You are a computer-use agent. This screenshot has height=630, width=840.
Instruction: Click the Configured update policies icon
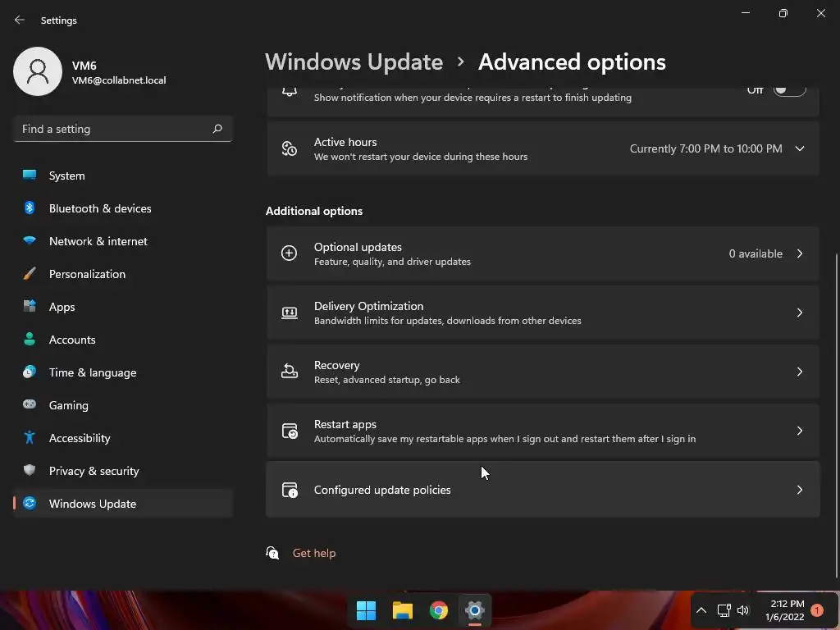click(x=290, y=490)
